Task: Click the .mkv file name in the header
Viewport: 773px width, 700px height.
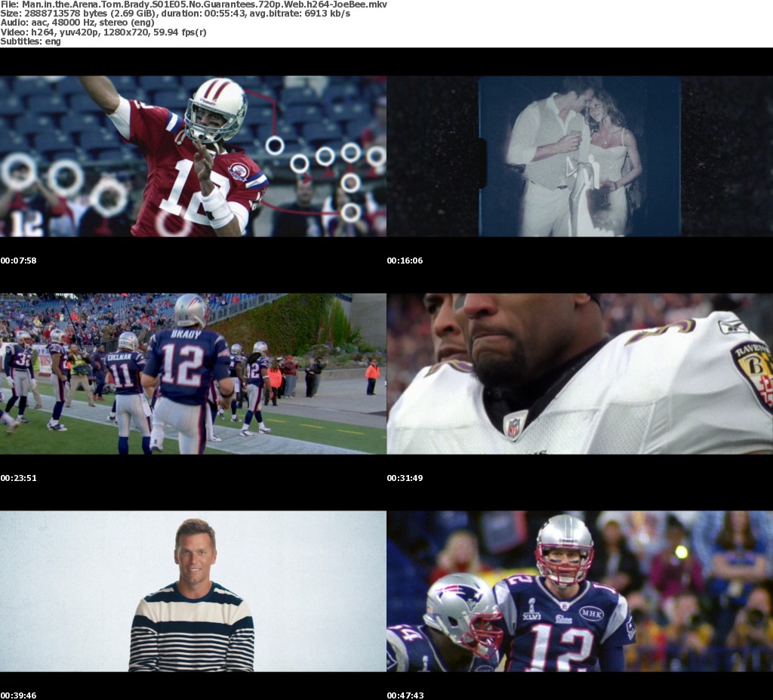Action: click(204, 5)
